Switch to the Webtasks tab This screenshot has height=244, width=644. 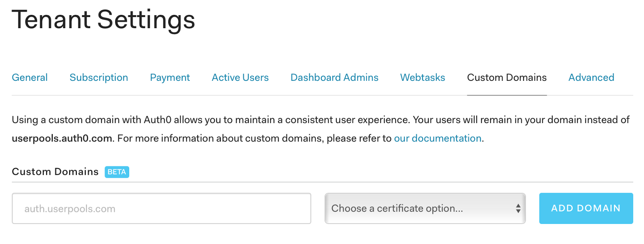coord(423,78)
